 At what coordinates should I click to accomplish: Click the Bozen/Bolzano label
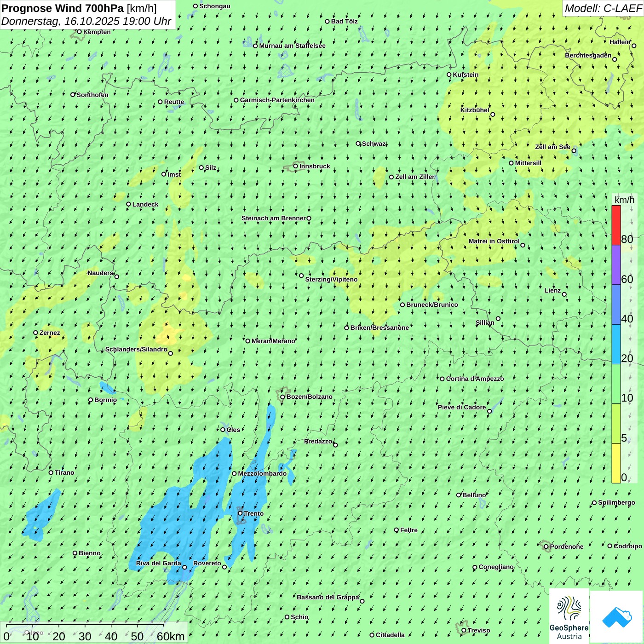click(310, 397)
